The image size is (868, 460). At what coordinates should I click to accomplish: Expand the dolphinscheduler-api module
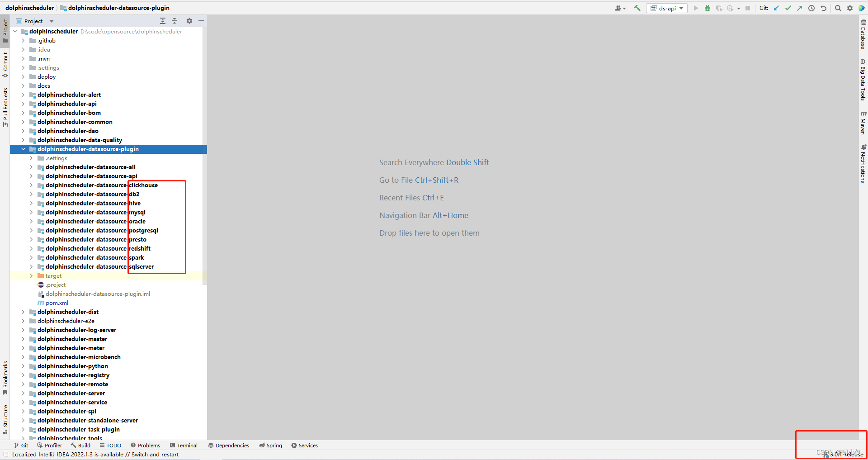pyautogui.click(x=23, y=104)
